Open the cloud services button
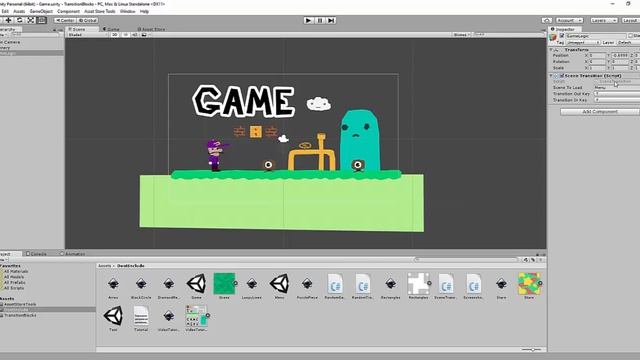This screenshot has height=360, width=640. [547, 20]
